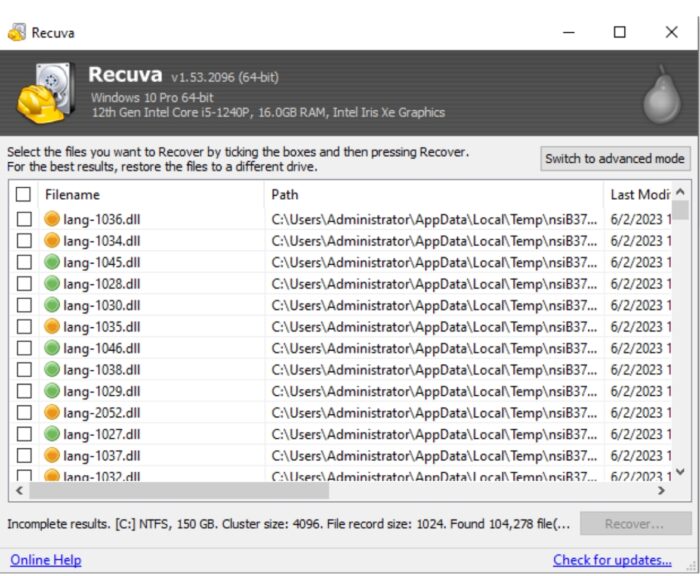
Task: Tick the select-all checkbox in the header row
Action: (x=23, y=194)
